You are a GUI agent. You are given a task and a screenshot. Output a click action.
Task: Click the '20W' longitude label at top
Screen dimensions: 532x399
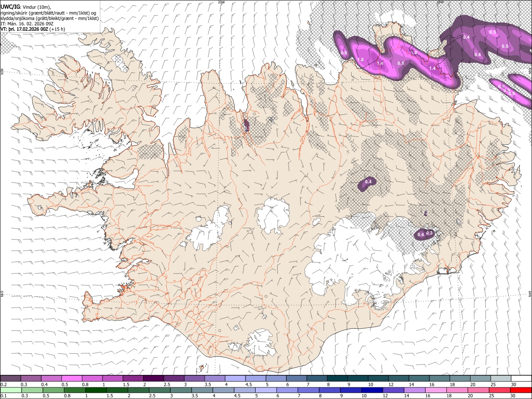click(x=221, y=2)
